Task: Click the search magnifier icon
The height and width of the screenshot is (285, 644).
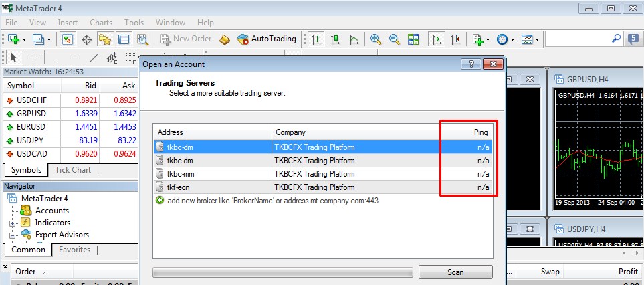Action: (x=616, y=39)
